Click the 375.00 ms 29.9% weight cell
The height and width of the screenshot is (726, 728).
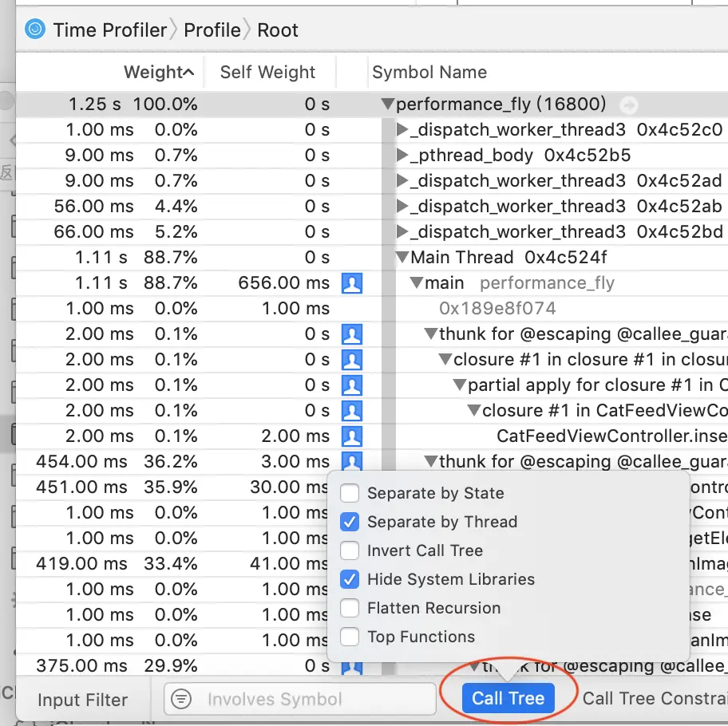point(117,665)
